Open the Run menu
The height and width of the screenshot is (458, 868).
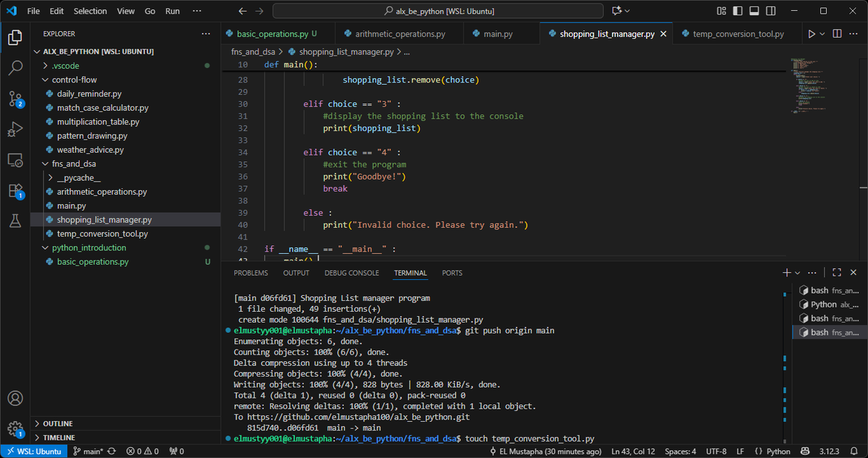coord(172,12)
